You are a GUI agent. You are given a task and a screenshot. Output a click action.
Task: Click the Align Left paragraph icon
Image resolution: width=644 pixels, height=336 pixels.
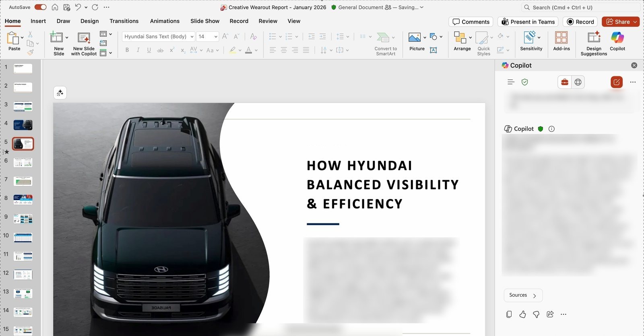[273, 50]
